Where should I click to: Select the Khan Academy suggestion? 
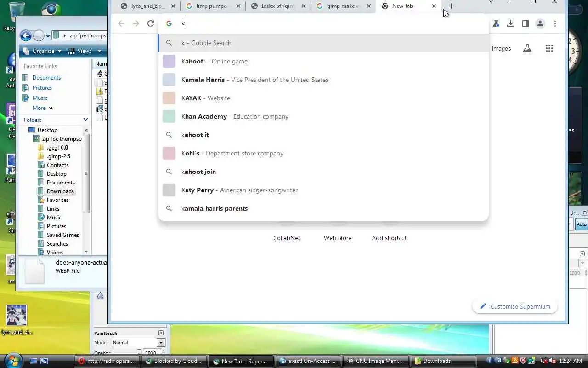pos(323,116)
